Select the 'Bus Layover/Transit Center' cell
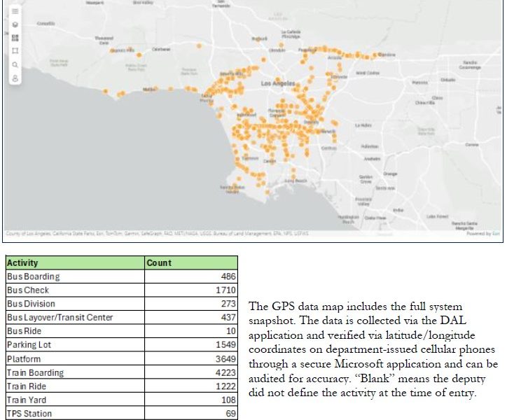This screenshot has width=507, height=420. click(x=60, y=318)
